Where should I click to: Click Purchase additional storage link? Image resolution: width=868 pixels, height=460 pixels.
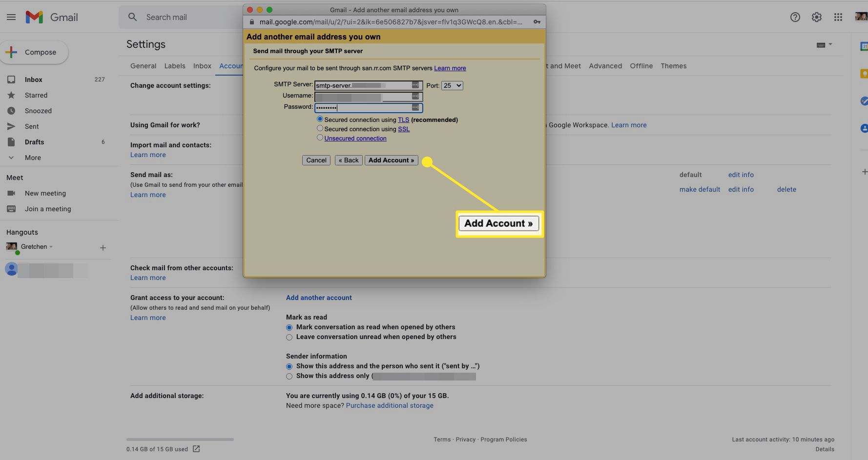pyautogui.click(x=390, y=405)
